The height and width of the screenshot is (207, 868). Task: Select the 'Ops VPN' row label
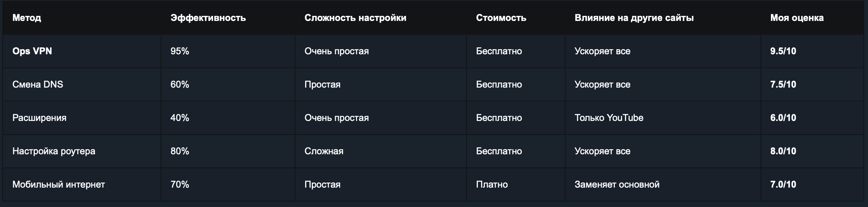coord(32,51)
